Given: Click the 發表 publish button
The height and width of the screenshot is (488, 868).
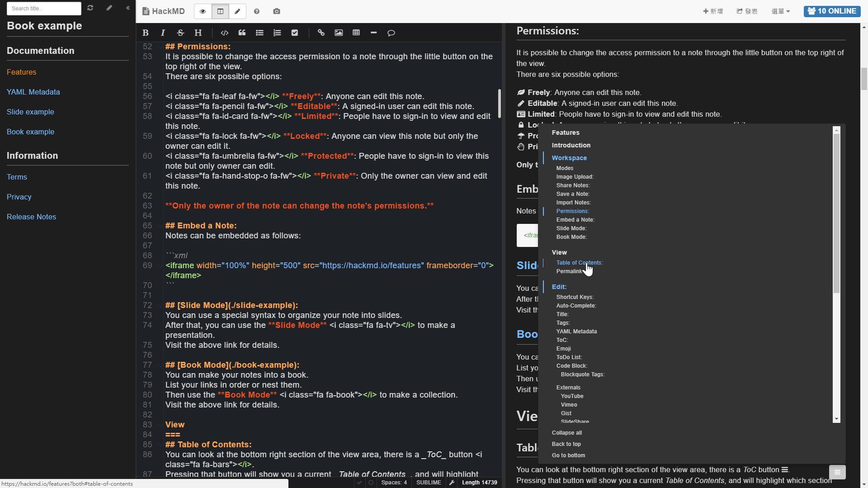Looking at the screenshot, I should (747, 11).
